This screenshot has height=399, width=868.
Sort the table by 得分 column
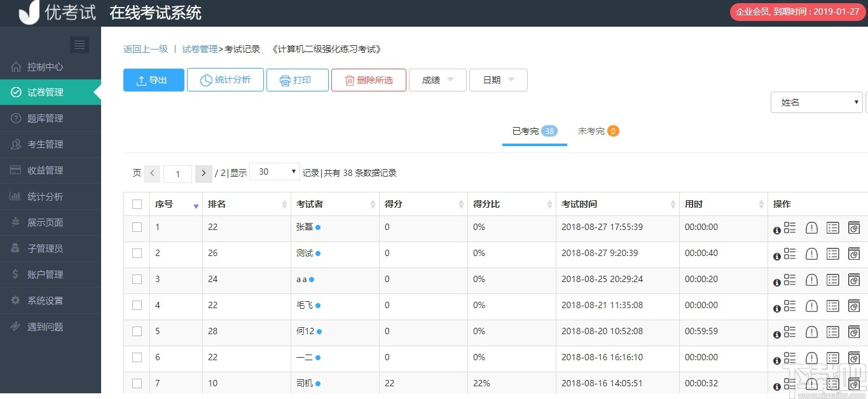424,204
